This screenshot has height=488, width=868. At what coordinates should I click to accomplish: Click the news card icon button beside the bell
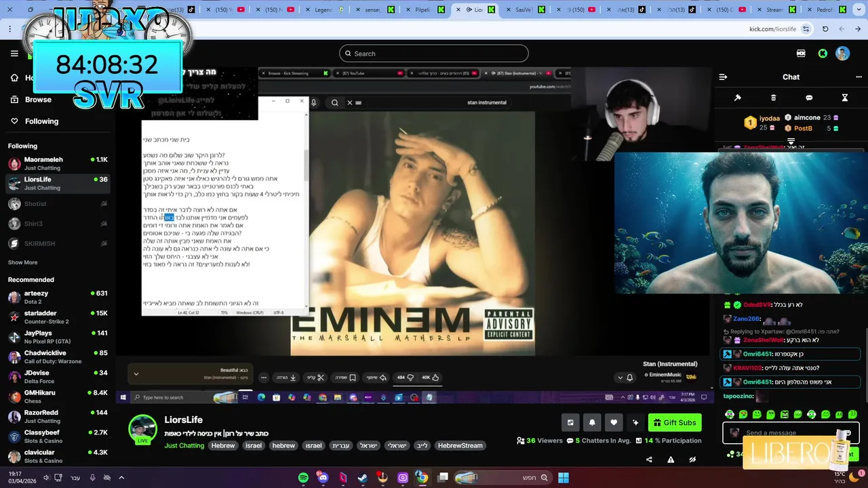pos(570,422)
